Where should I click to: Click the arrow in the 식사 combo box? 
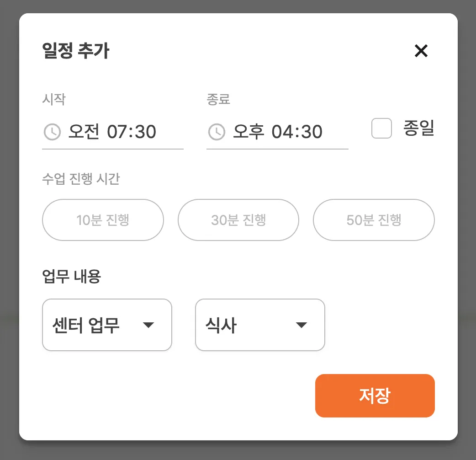[x=301, y=325]
